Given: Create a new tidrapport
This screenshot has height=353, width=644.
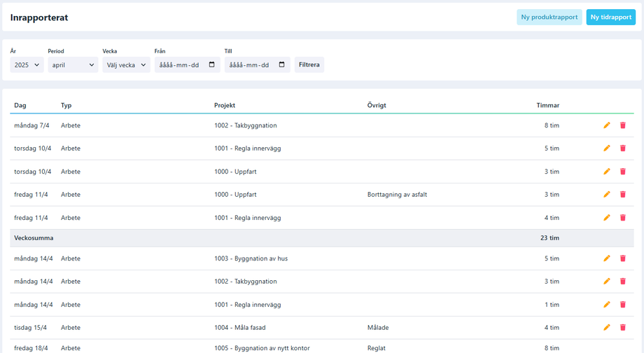Looking at the screenshot, I should pos(610,18).
